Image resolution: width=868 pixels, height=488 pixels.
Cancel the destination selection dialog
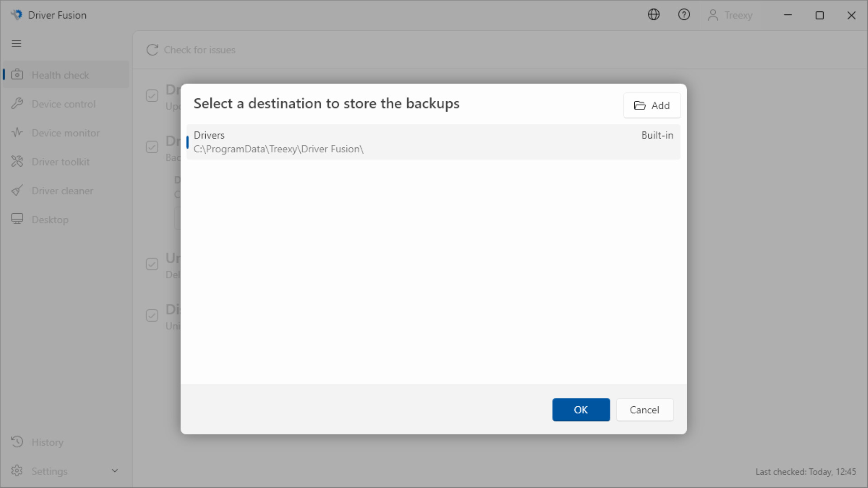coord(645,409)
